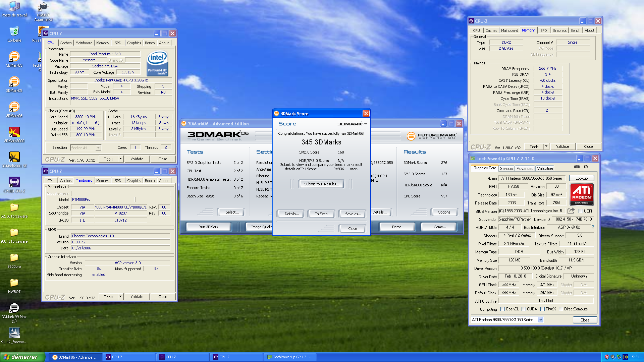The image size is (644, 362).
Task: Launch 3DMark05 desktop shortcut
Action: tap(14, 84)
